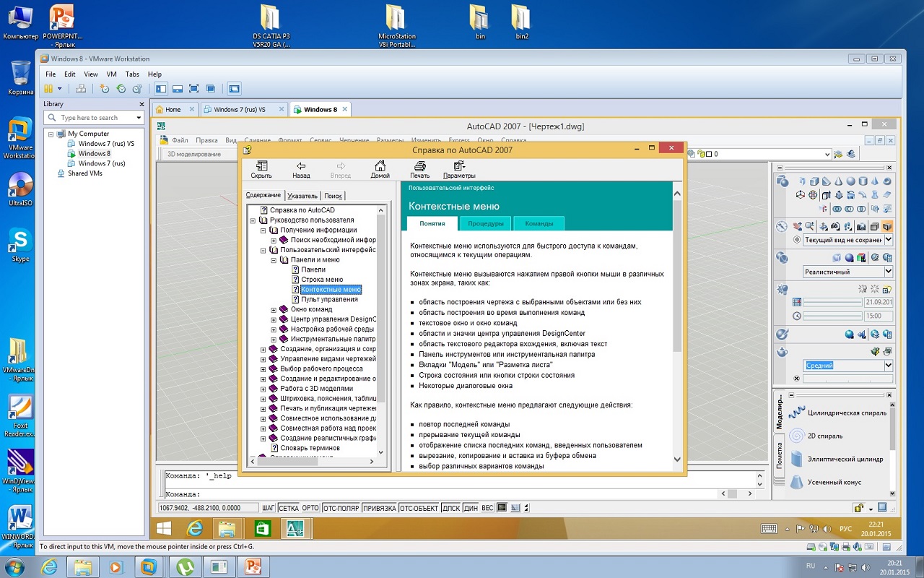Open the Словарь терминов help entry
Viewport: 924px width, 578px height.
pos(309,448)
